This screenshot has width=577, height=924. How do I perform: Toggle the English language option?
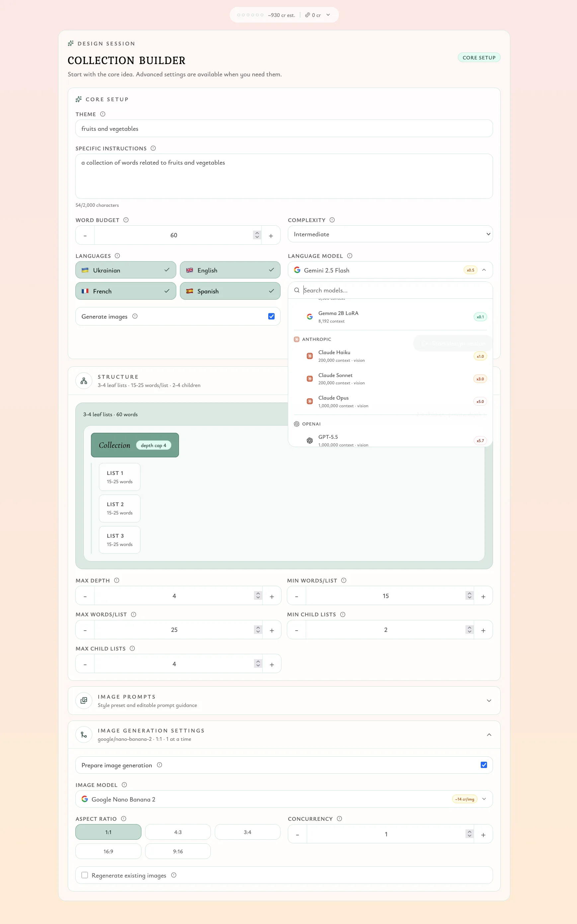(x=230, y=270)
